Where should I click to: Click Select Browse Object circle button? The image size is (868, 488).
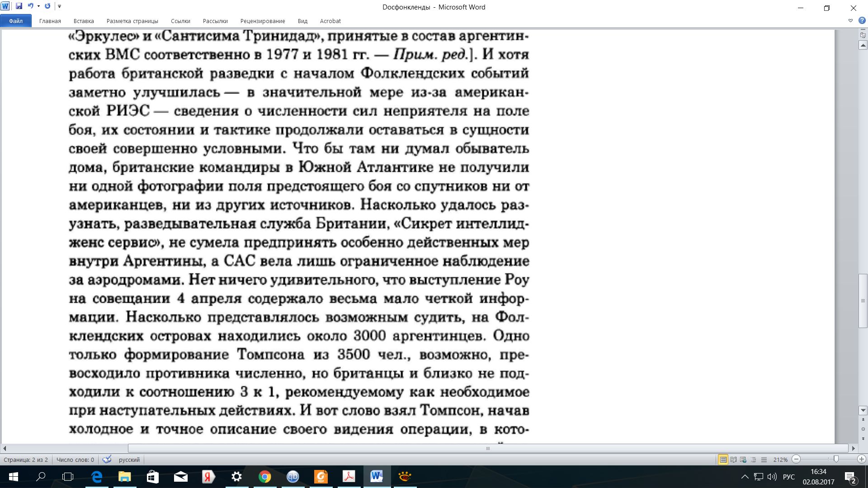click(x=863, y=429)
